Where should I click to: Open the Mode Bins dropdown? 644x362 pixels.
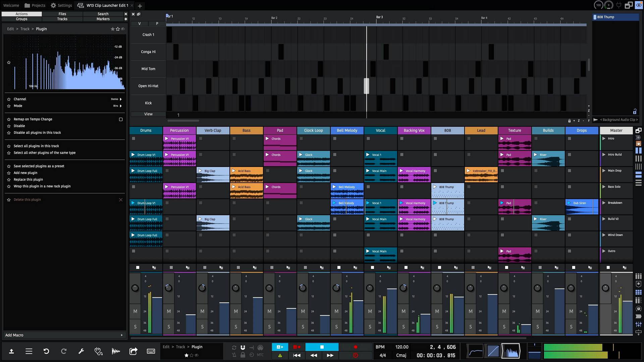coord(117,106)
